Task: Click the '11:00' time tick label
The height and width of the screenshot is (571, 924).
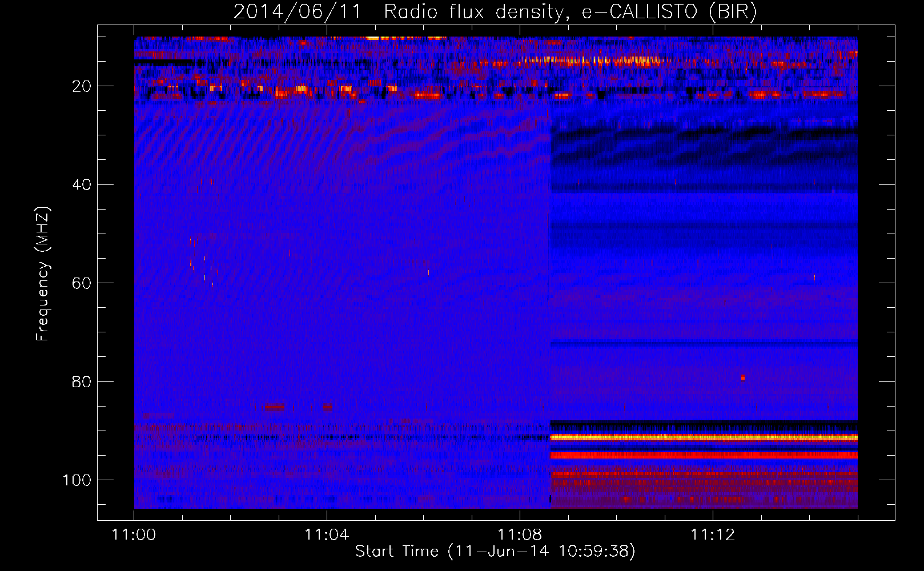Action: (134, 535)
